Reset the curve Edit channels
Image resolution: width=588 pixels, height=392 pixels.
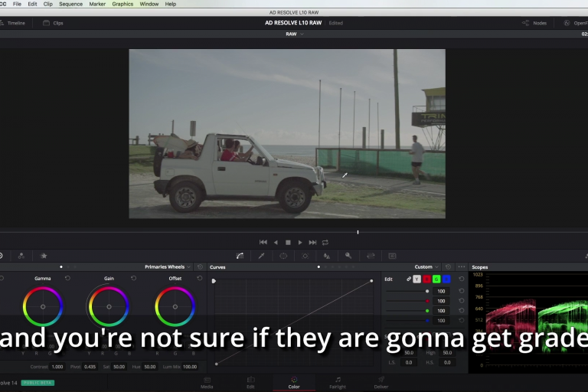pyautogui.click(x=462, y=279)
